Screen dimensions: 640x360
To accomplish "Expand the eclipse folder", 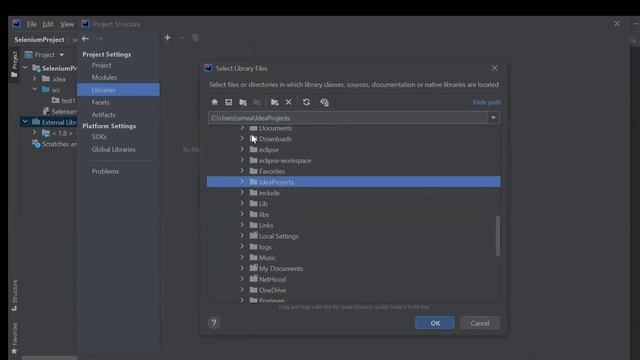I will pos(242,149).
